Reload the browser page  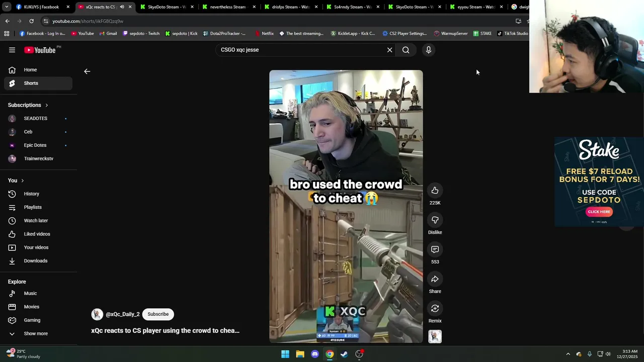pyautogui.click(x=31, y=21)
